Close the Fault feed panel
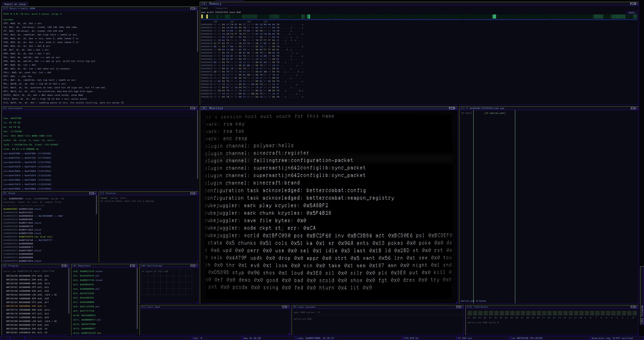Screen dimensions: 644x340 coord(289,307)
